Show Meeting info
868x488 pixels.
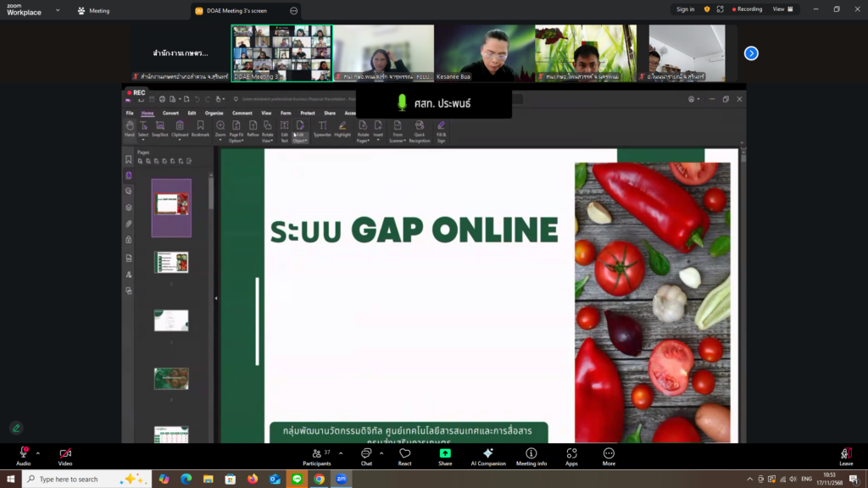[531, 455]
